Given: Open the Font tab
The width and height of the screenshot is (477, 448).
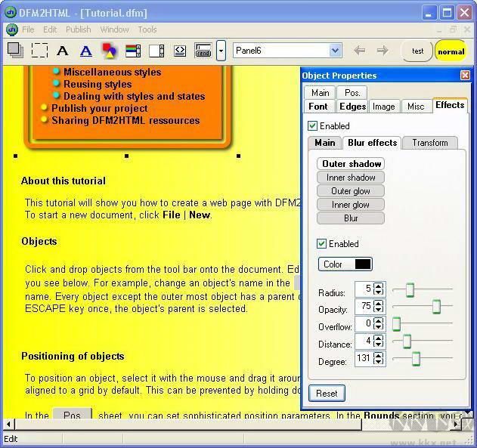Looking at the screenshot, I should tap(318, 107).
